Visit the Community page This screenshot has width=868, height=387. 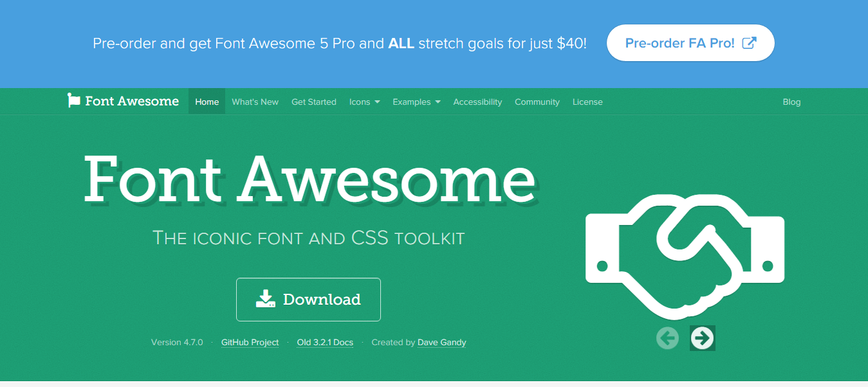tap(537, 102)
